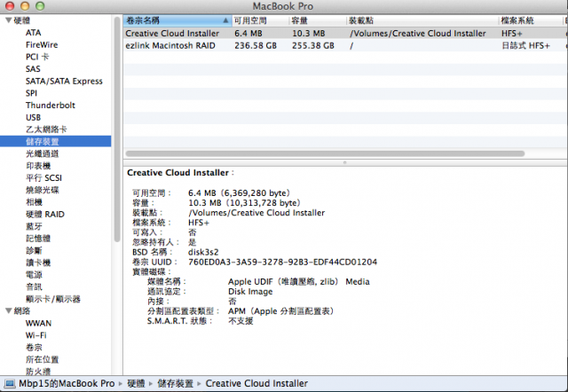
Task: Select 電源 power entry
Action: 34,274
